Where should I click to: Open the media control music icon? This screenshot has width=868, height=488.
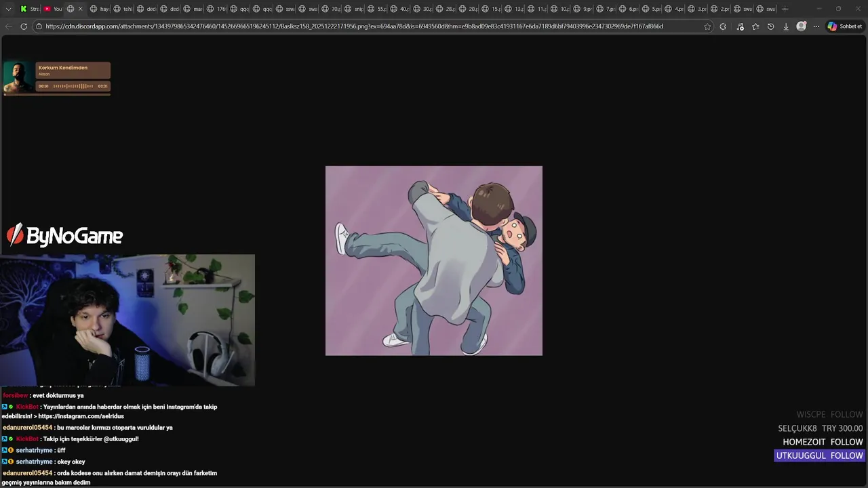point(740,26)
